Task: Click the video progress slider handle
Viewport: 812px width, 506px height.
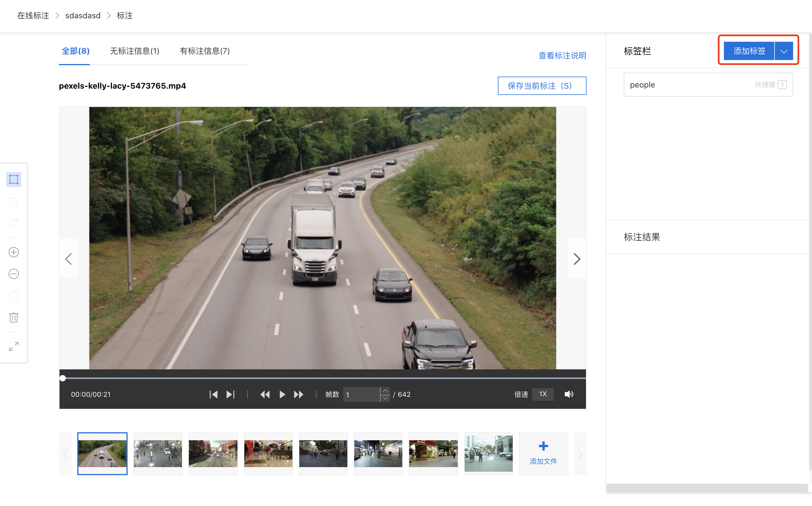Action: [x=63, y=378]
